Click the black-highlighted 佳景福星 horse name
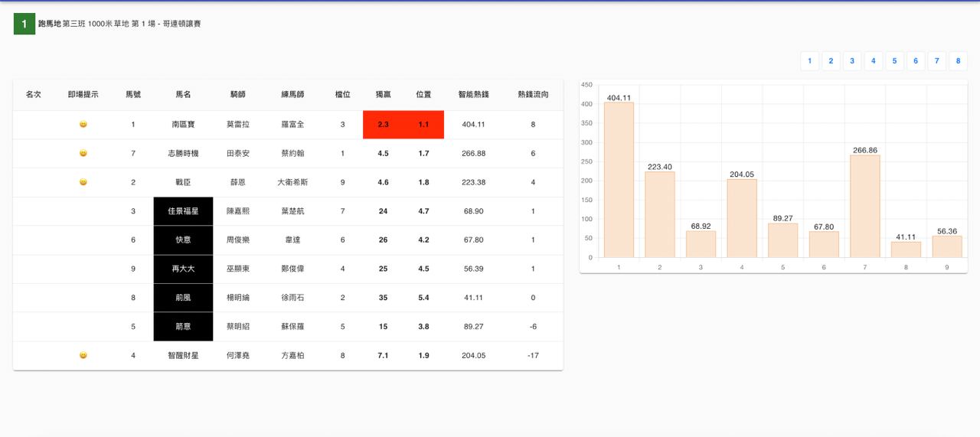Screen dimensions: 980x437 (x=183, y=211)
